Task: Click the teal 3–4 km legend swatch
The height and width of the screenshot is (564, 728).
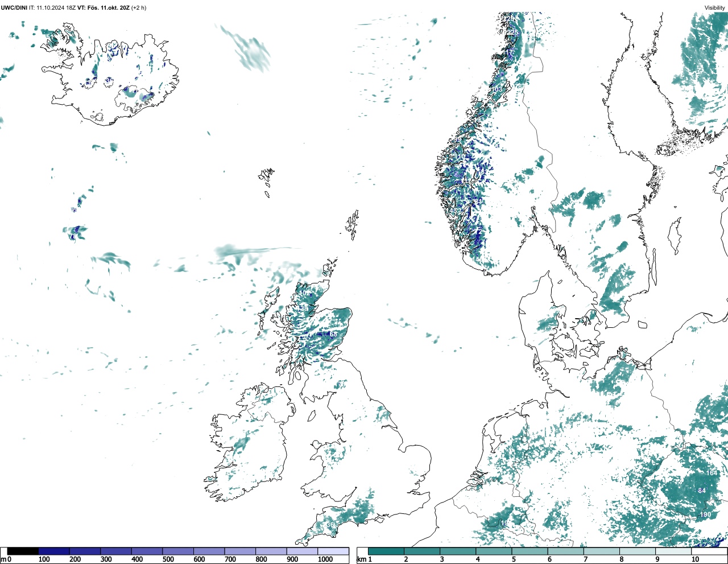Action: (458, 551)
